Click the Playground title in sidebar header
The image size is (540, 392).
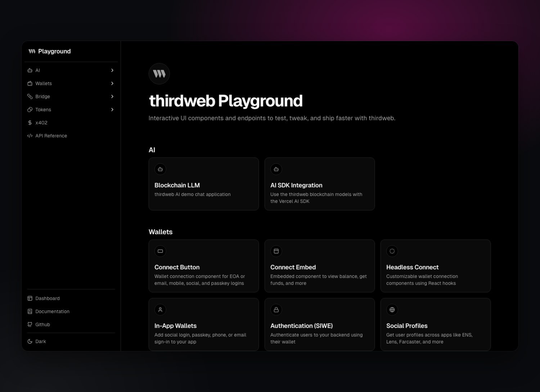tap(54, 51)
